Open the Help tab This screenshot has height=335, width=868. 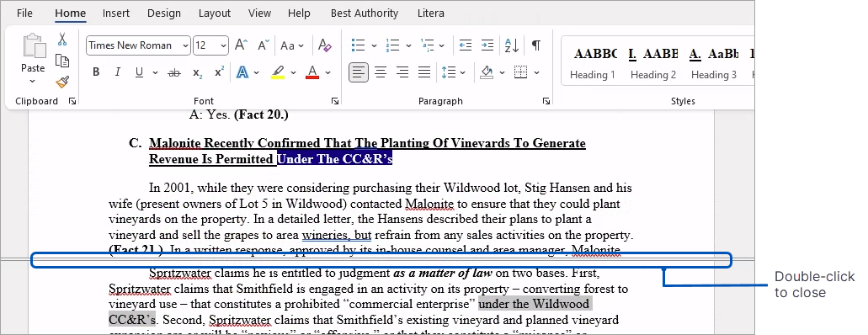tap(299, 13)
